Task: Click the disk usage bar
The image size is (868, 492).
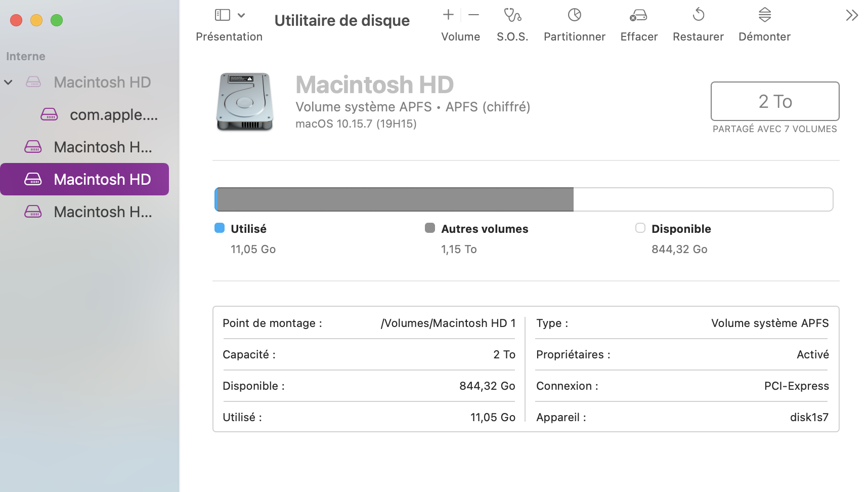Action: coord(524,199)
